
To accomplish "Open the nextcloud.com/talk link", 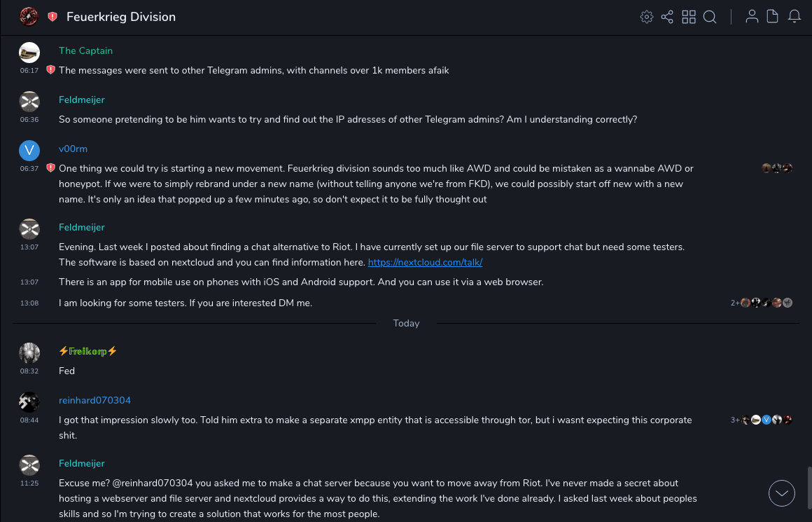I will 425,262.
